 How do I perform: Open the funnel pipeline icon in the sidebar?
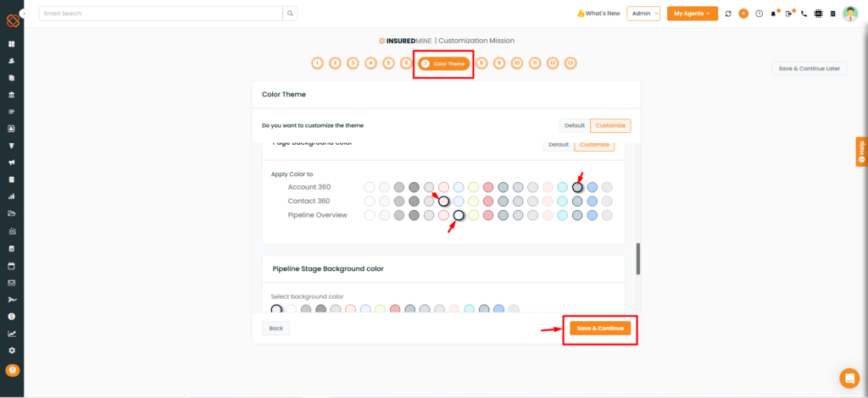[x=12, y=146]
